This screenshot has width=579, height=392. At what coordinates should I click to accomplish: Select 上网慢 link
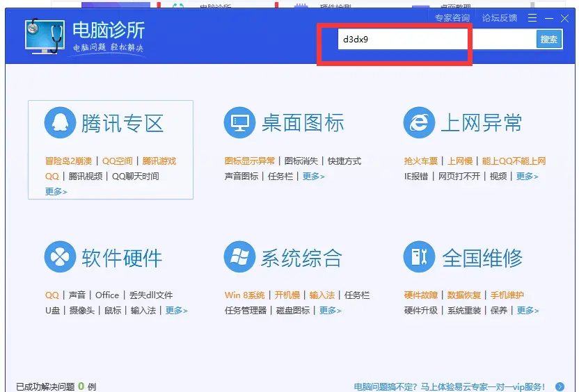[460, 161]
